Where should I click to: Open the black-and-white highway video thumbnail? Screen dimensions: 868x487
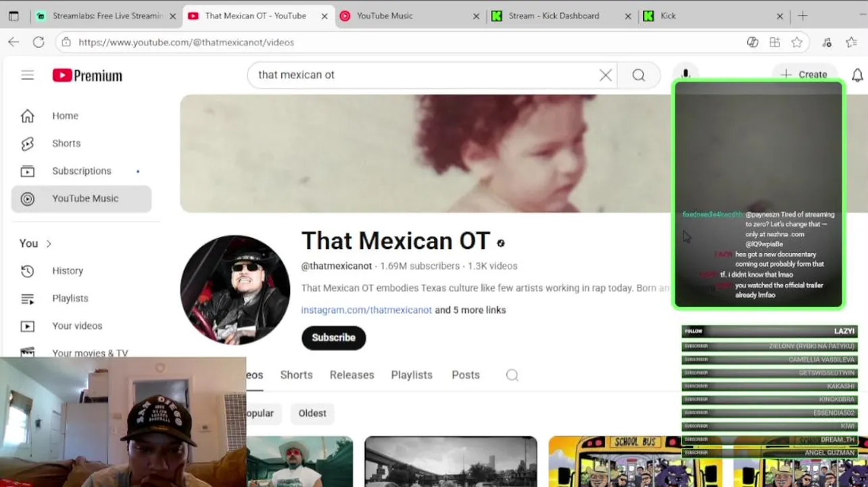click(451, 461)
